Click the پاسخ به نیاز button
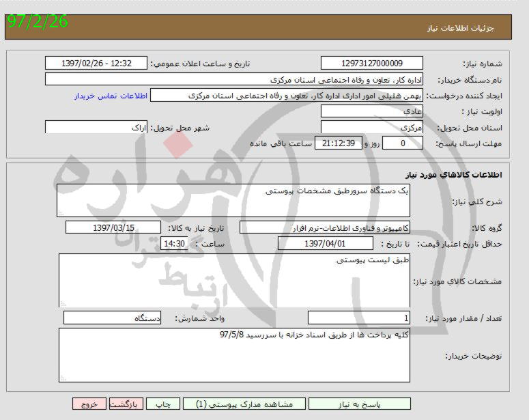The height and width of the screenshot is (420, 529). coord(360,404)
